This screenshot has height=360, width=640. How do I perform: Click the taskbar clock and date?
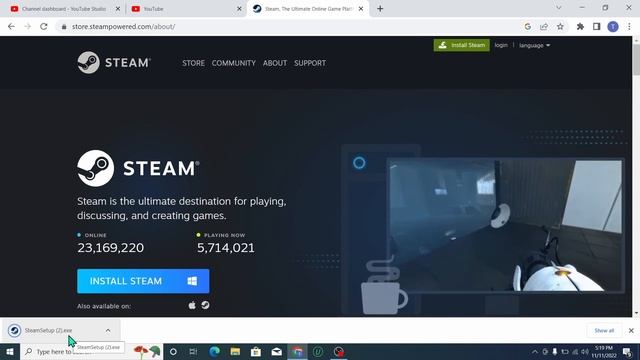click(604, 351)
